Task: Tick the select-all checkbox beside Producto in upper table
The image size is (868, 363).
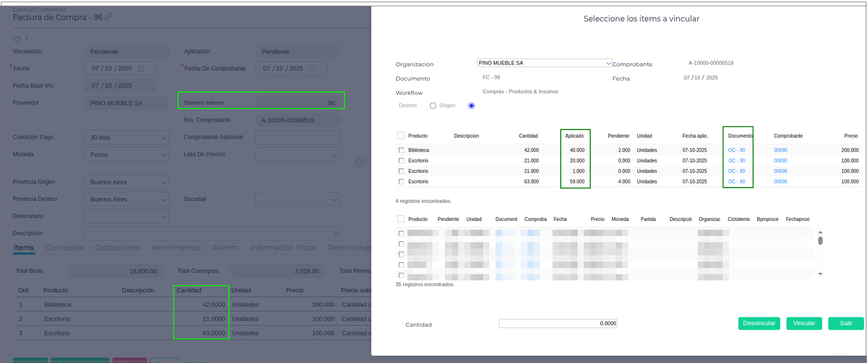Action: pyautogui.click(x=401, y=136)
